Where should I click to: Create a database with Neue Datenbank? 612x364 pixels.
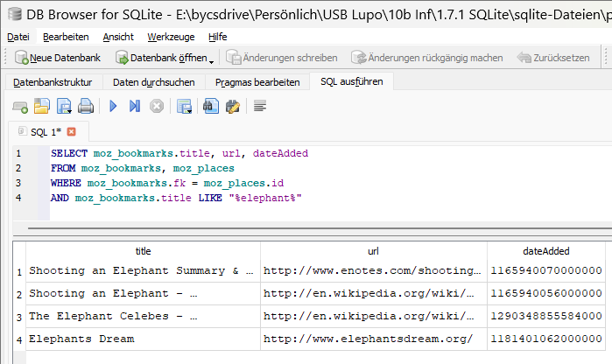click(58, 58)
